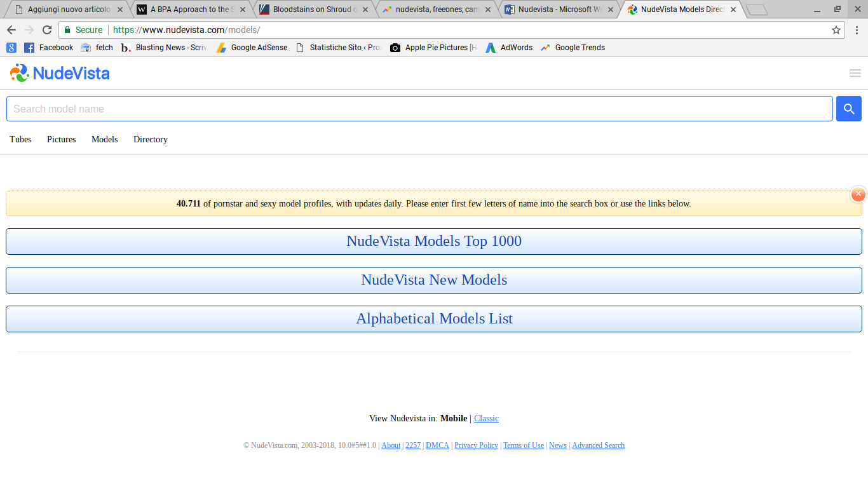Viewport: 868px width, 488px height.
Task: Open the Alphabetical Models List
Action: point(434,319)
